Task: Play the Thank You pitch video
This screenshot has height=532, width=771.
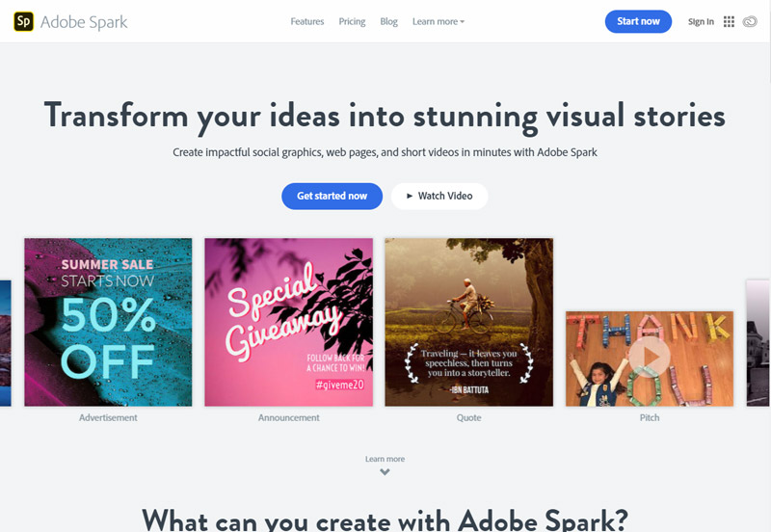Action: click(x=649, y=358)
